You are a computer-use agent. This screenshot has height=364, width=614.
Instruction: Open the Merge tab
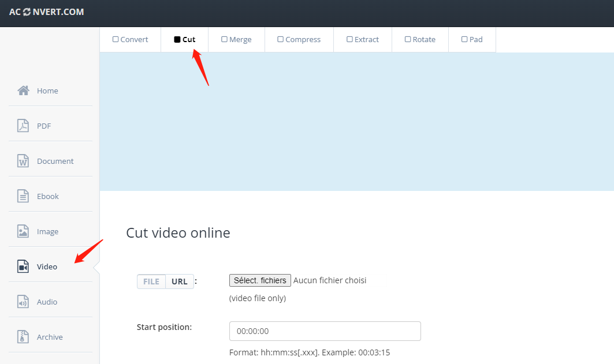236,40
